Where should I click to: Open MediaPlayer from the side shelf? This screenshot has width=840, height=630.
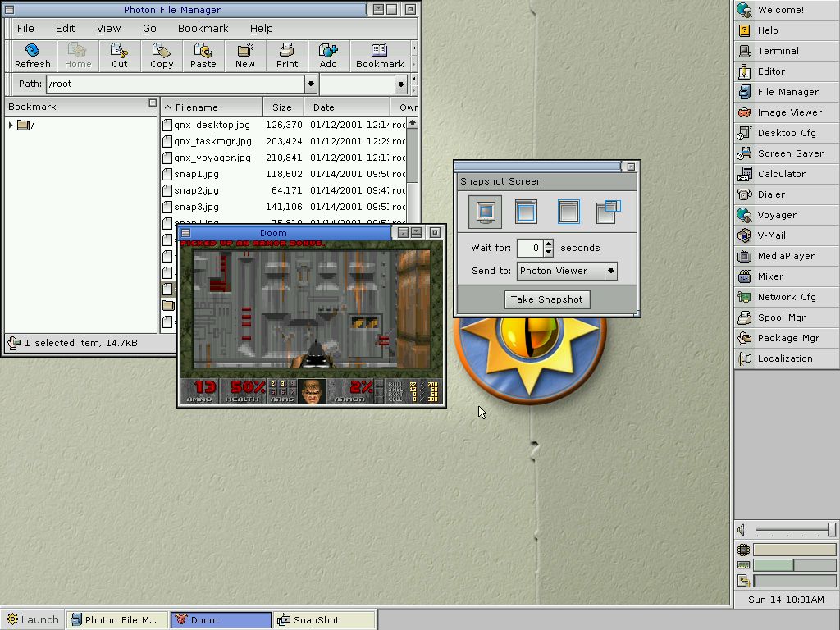(x=785, y=256)
